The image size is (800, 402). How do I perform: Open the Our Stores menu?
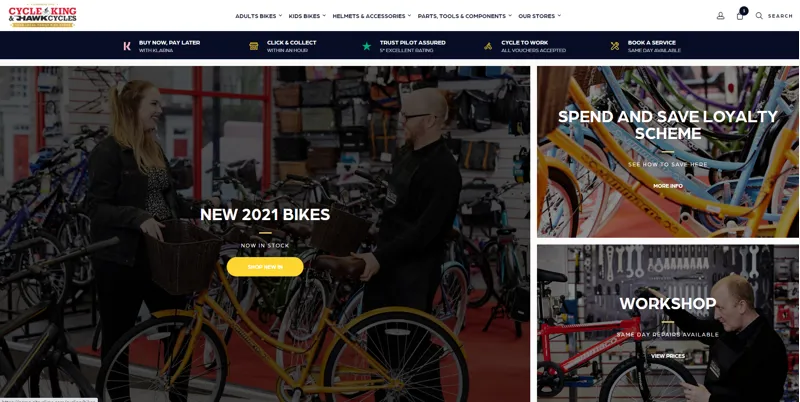click(539, 16)
